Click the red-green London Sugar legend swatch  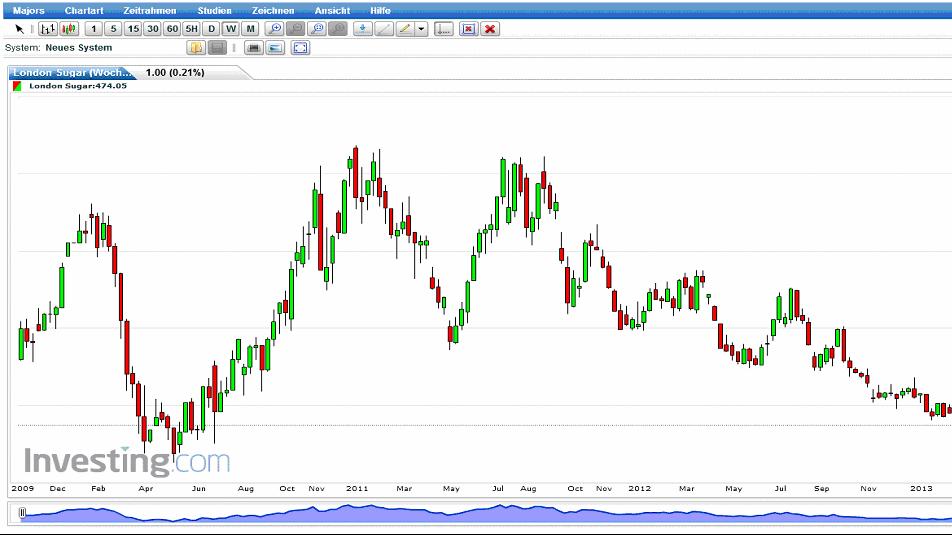tap(17, 86)
